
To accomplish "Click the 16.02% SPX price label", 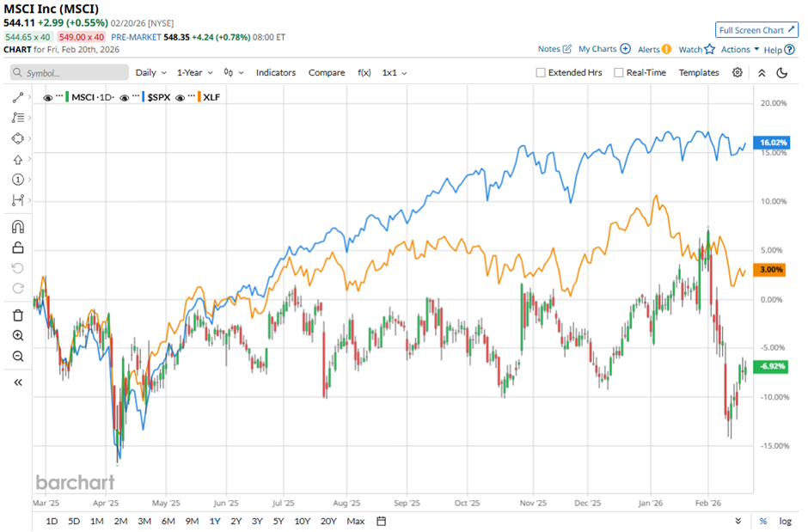I will 771,143.
